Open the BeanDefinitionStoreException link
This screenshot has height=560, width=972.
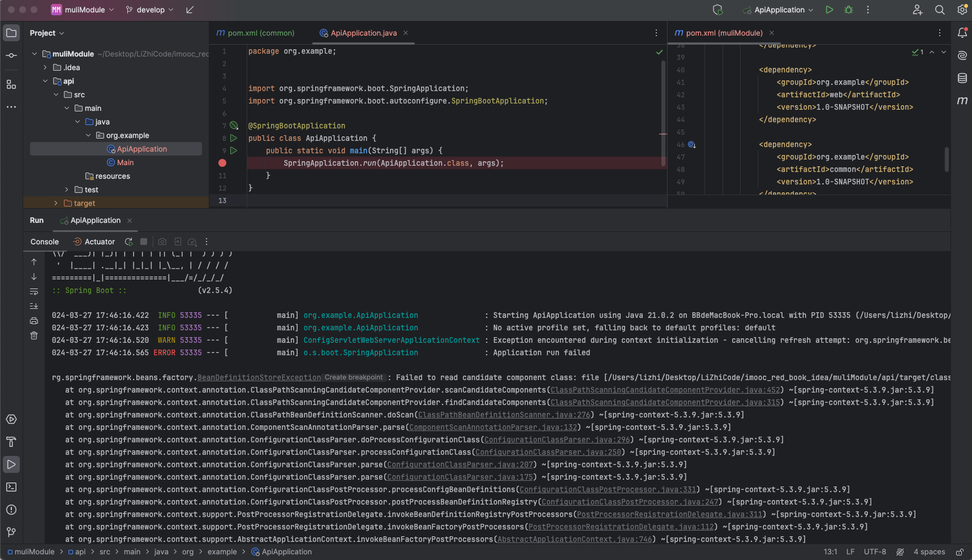pyautogui.click(x=259, y=377)
